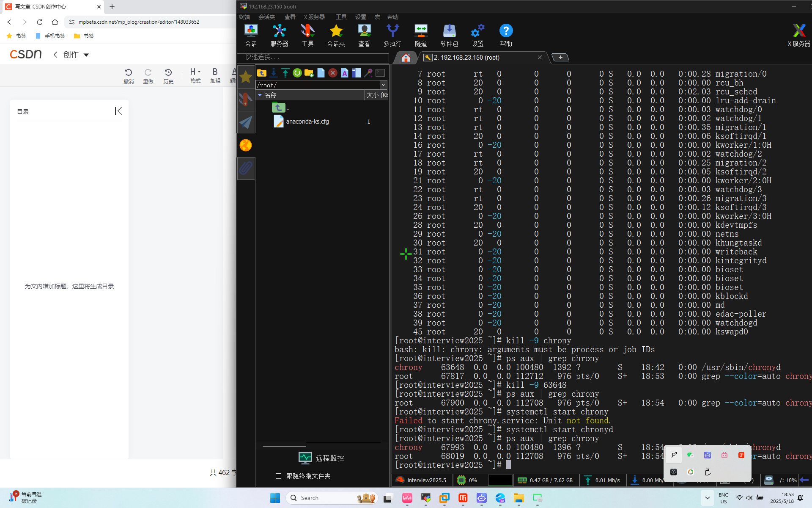The image size is (812, 508).
Task: Expand the /root/ path dropdown
Action: [x=383, y=85]
